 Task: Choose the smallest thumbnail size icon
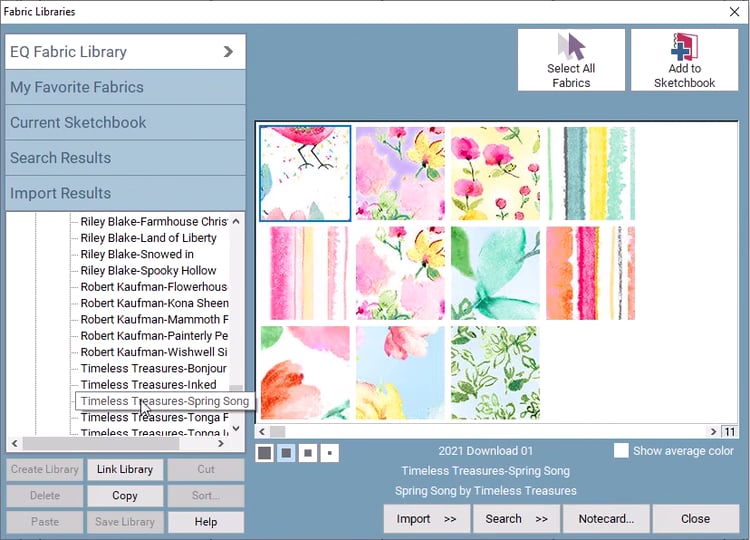click(x=330, y=452)
